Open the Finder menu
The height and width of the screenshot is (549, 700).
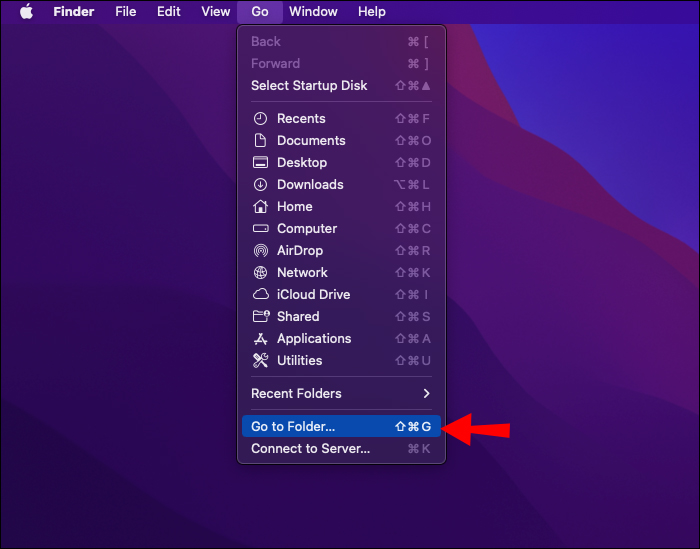(x=74, y=12)
